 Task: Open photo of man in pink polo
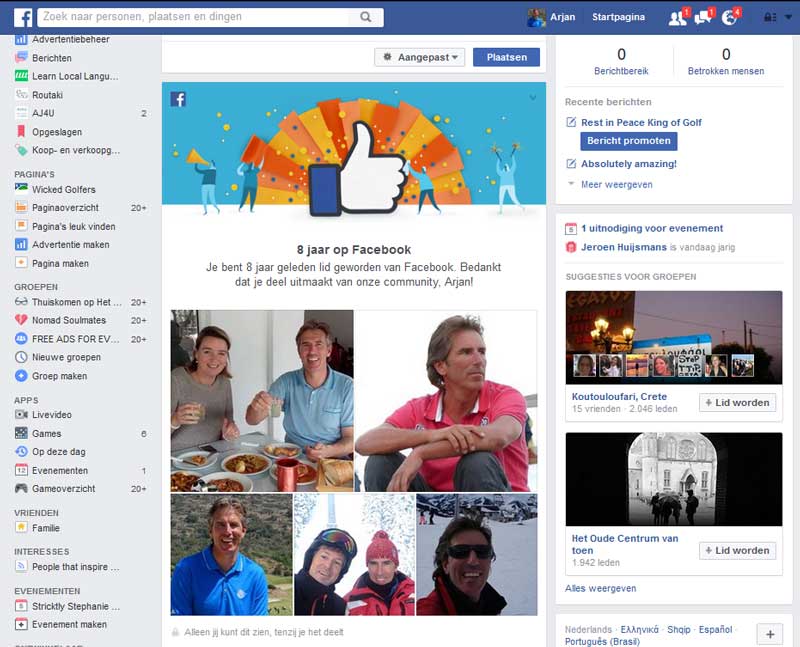pyautogui.click(x=446, y=401)
